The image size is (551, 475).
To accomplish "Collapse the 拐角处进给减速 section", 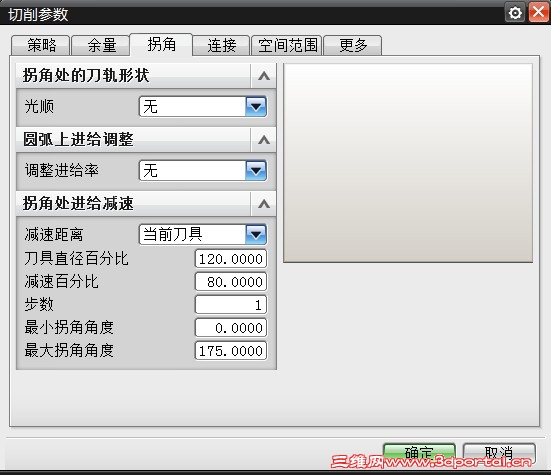I will (264, 204).
